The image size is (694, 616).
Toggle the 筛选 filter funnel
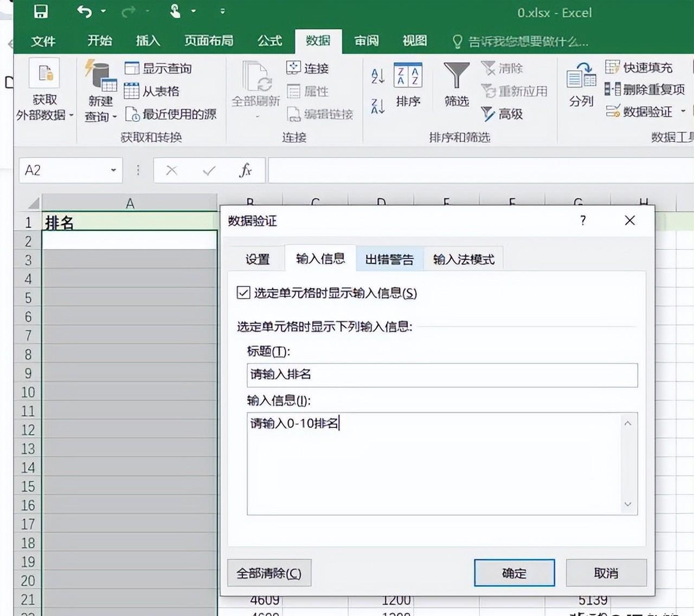457,85
